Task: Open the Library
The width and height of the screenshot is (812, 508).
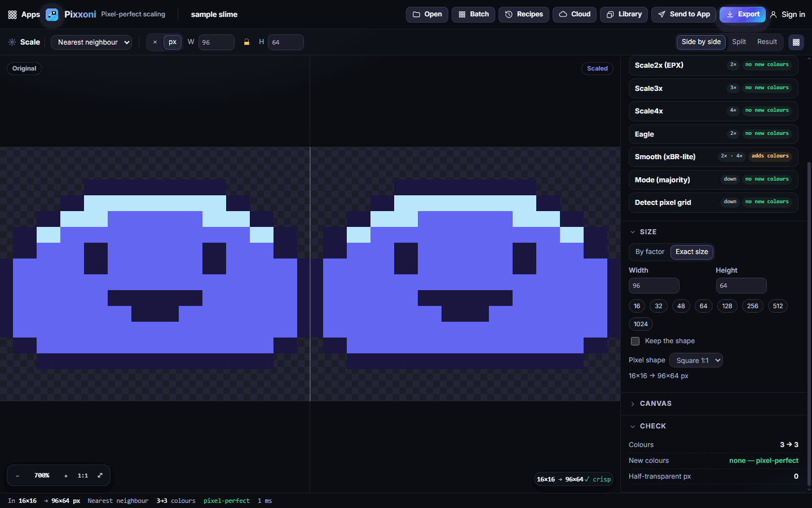Action: pyautogui.click(x=624, y=14)
